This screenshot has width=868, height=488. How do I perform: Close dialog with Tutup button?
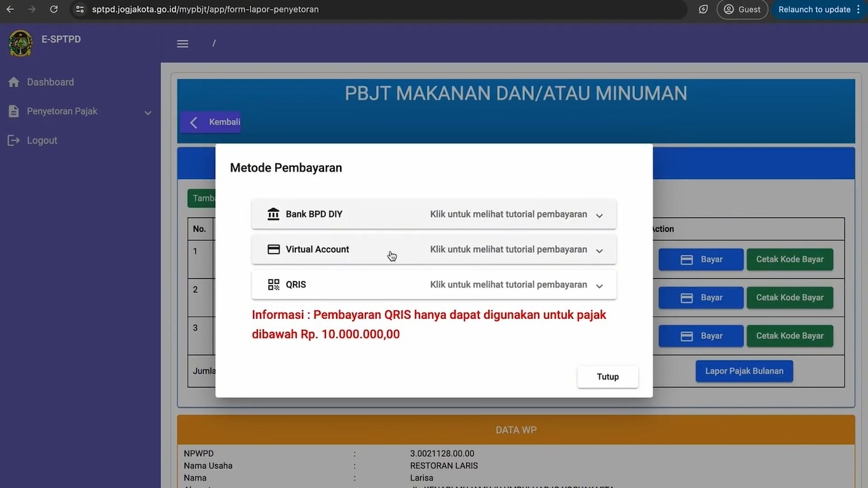pyautogui.click(x=607, y=377)
